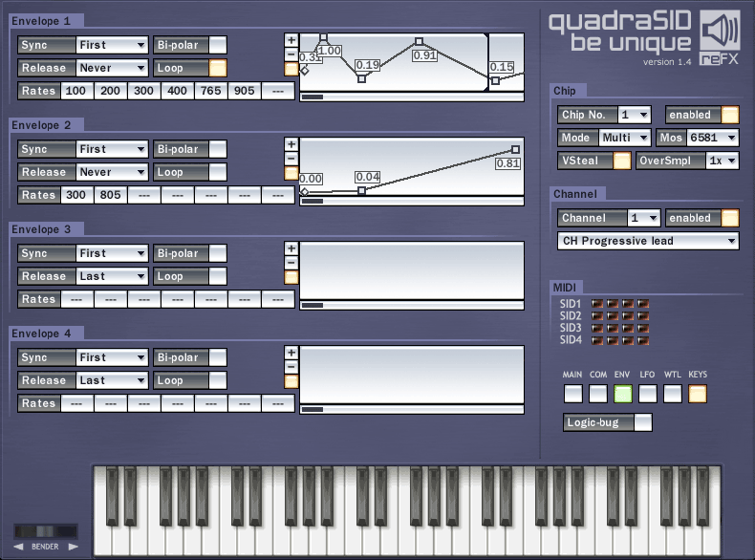
Task: Click Envelope 2 rate value 805
Action: [110, 195]
